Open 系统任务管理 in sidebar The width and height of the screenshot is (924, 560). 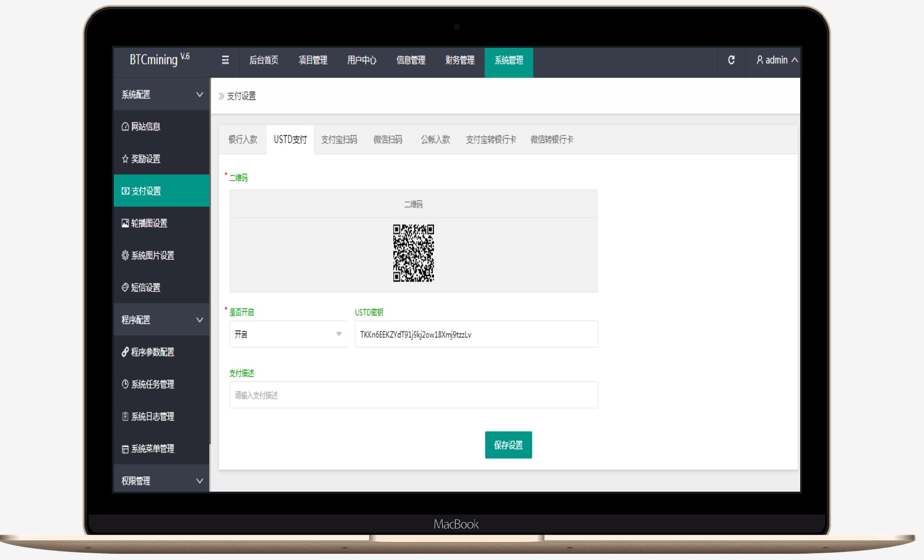pos(162,384)
